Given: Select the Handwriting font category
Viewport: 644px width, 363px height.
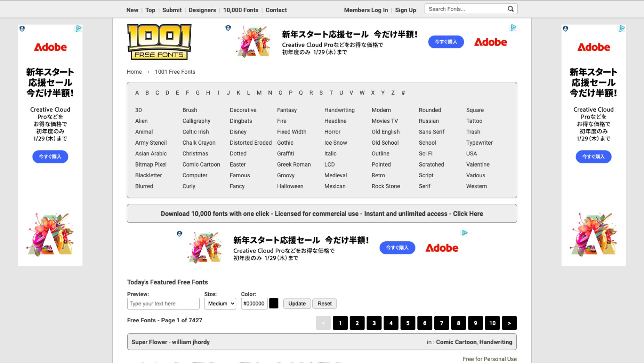Looking at the screenshot, I should [x=339, y=110].
